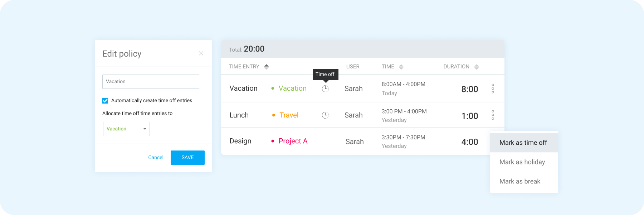
Task: Close the Edit policy dialog
Action: click(201, 53)
